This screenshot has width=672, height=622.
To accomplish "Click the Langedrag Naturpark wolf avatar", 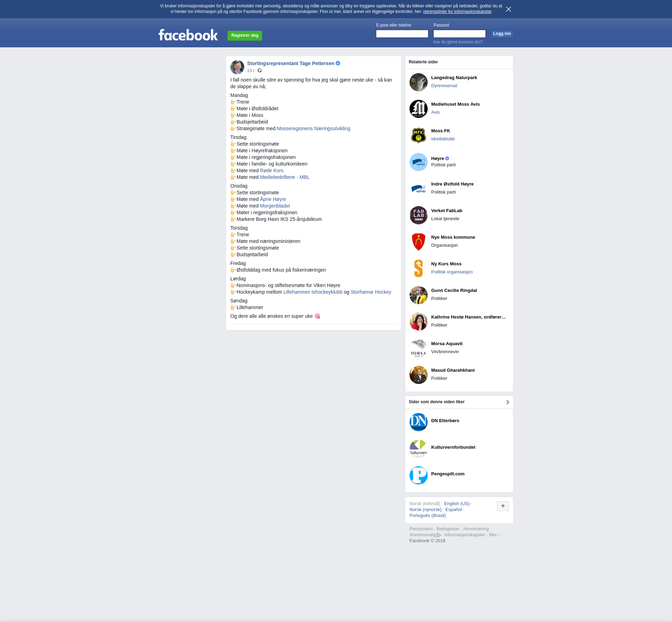I will point(419,82).
